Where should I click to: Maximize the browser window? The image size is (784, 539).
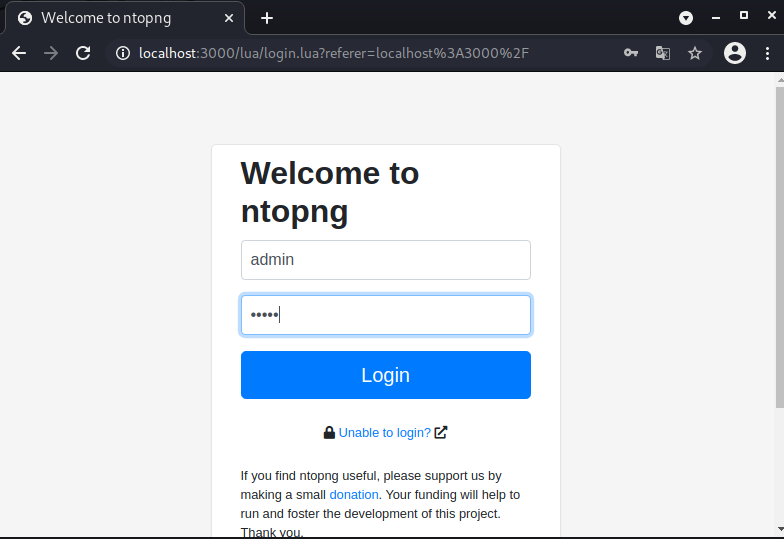click(744, 16)
